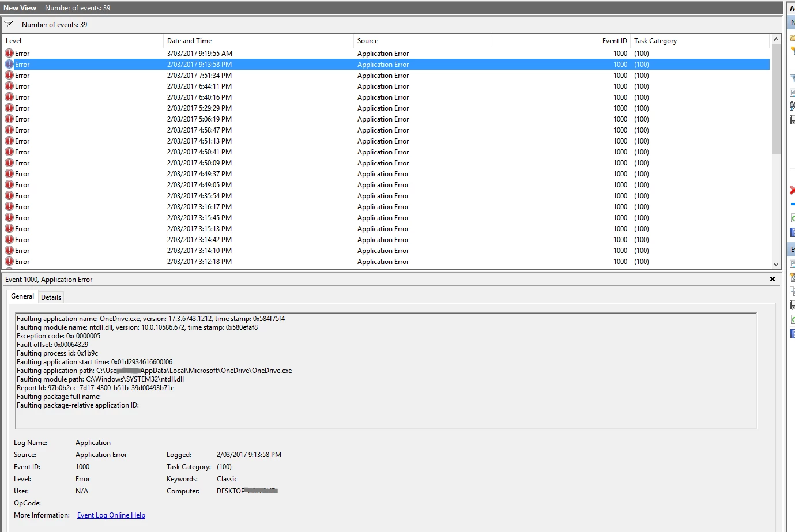
Task: Click the Log Name value Application
Action: (x=93, y=442)
